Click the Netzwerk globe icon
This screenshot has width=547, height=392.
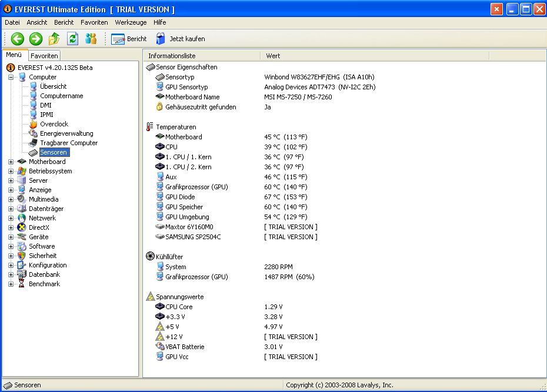coord(22,218)
